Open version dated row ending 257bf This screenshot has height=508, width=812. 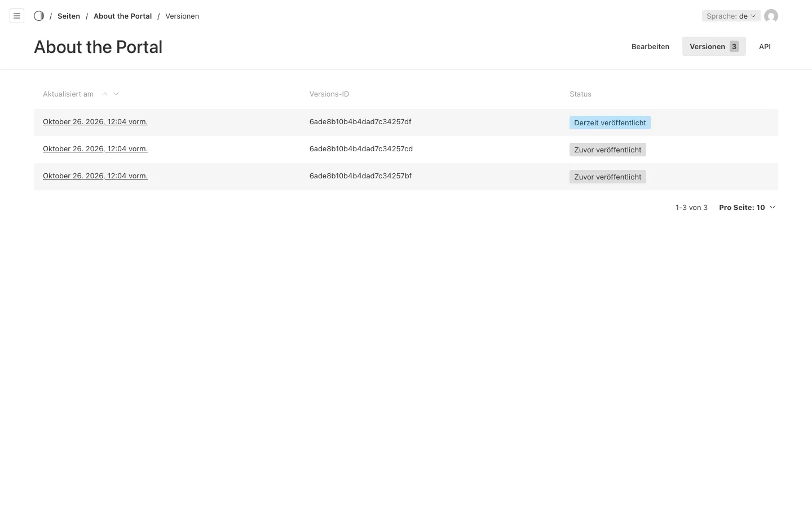point(95,176)
